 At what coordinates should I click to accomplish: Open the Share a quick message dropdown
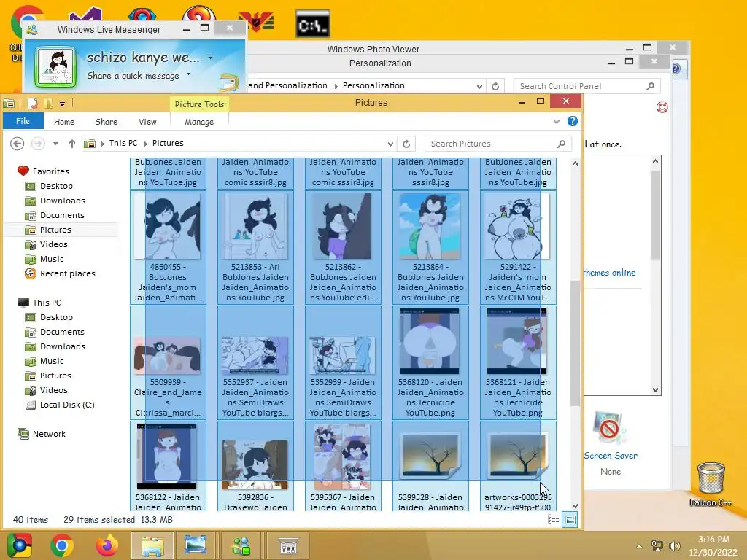pos(189,74)
